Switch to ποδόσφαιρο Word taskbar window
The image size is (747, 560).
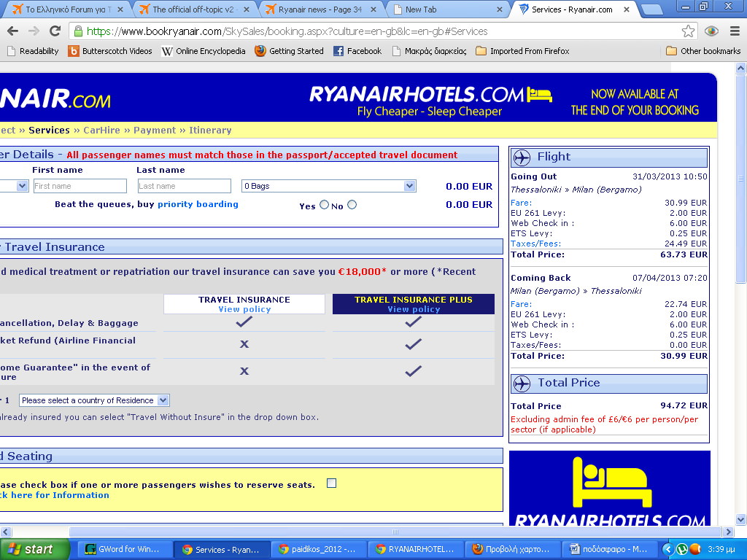tap(609, 549)
